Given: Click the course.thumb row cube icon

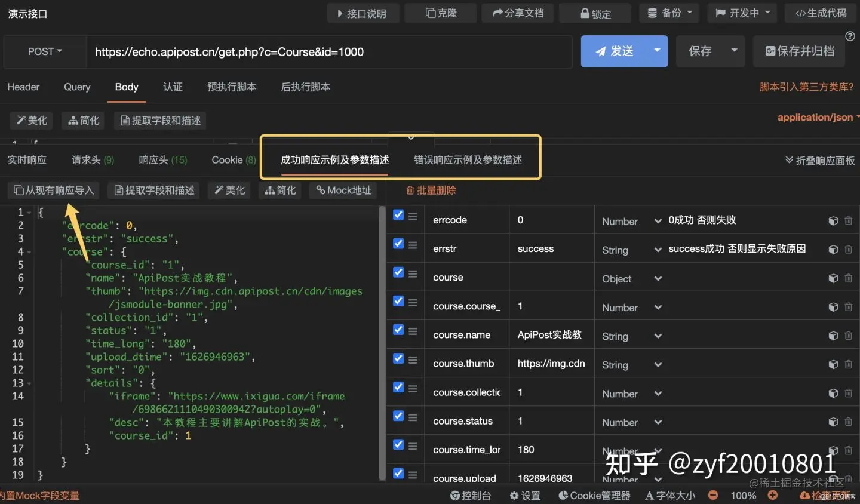Looking at the screenshot, I should 833,364.
